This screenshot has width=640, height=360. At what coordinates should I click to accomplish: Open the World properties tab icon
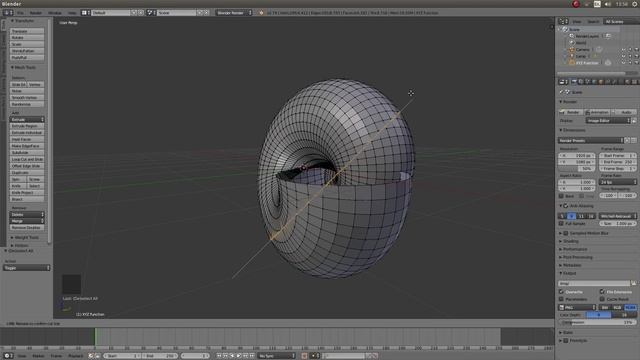594,82
